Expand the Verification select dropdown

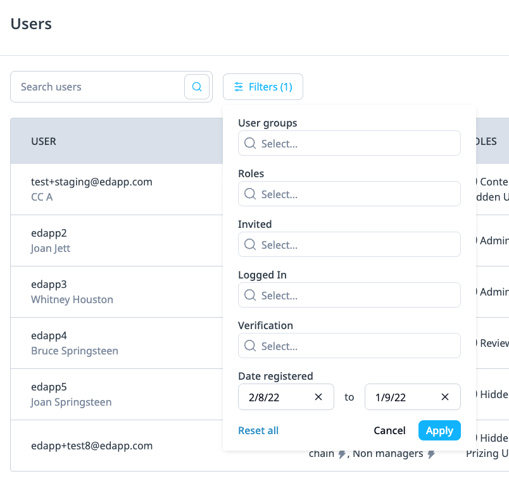point(349,346)
